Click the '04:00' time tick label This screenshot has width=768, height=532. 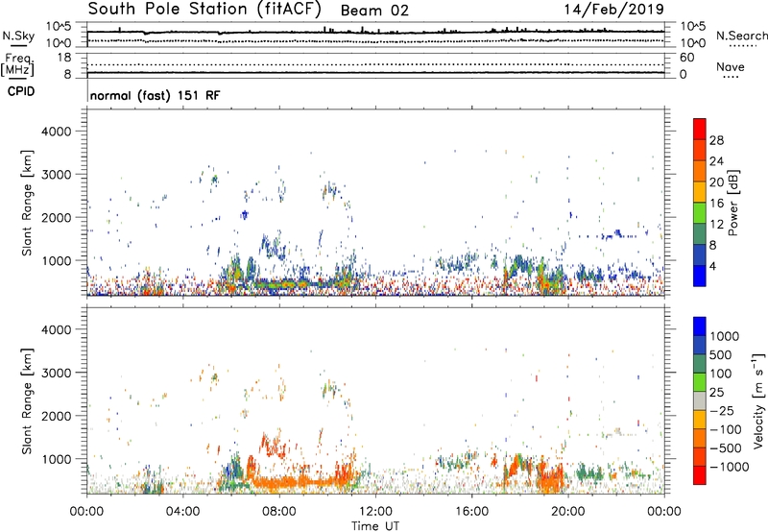pyautogui.click(x=182, y=512)
